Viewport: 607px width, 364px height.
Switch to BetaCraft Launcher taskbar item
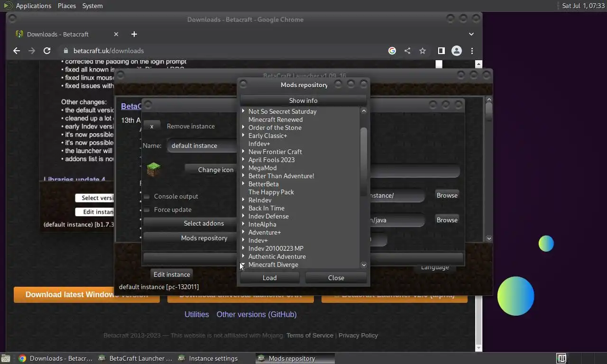coord(136,358)
